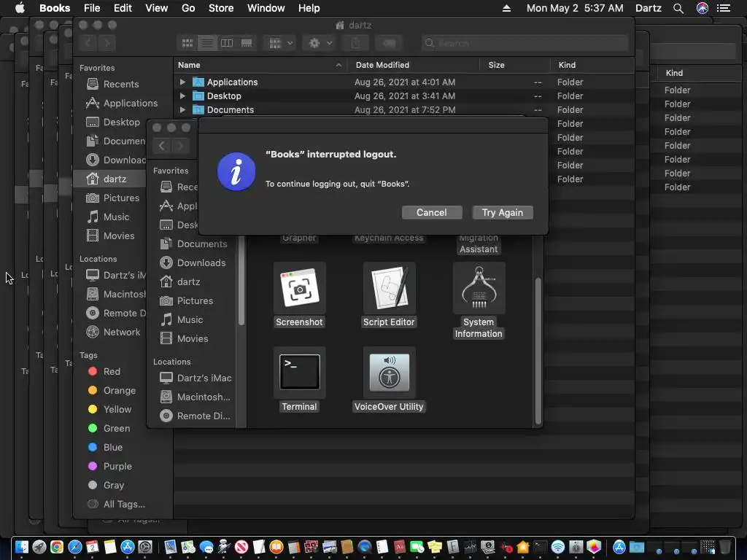Activate Siri from the menu bar
The image size is (747, 560).
pos(703,8)
